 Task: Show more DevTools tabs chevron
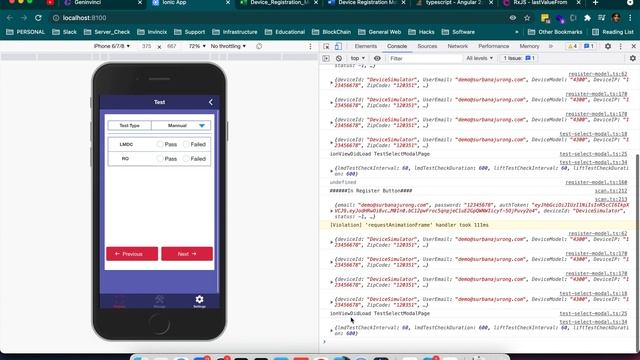[x=551, y=46]
